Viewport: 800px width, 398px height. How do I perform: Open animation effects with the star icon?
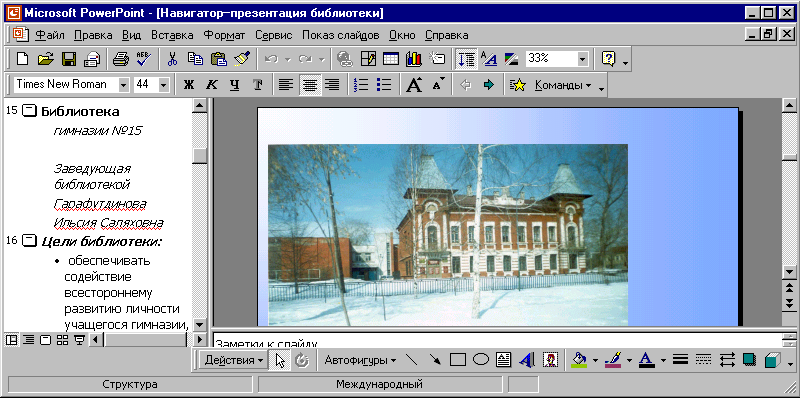(x=517, y=85)
